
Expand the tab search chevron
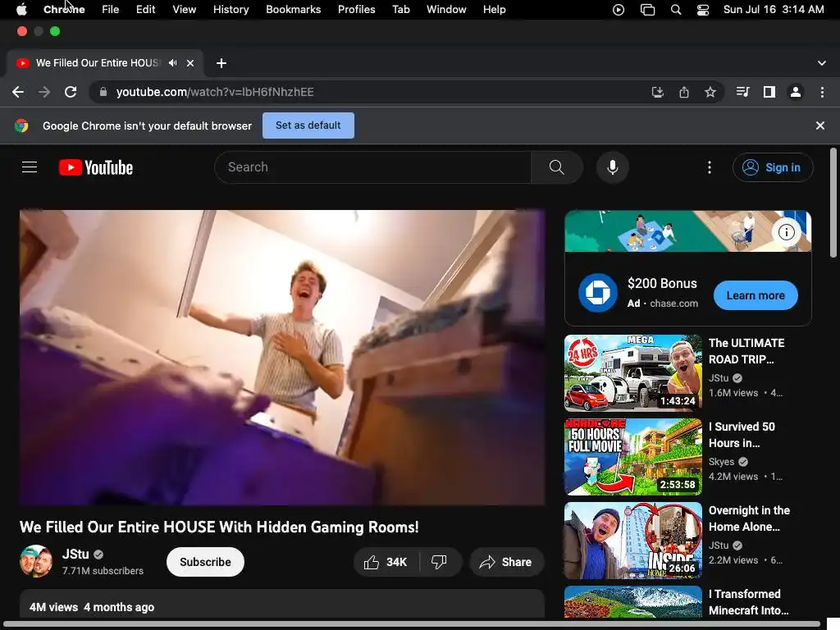click(821, 63)
